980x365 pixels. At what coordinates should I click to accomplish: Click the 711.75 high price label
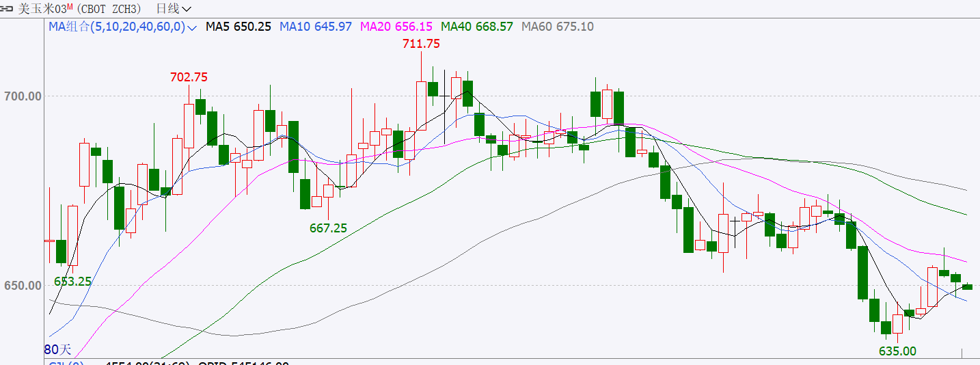[421, 43]
